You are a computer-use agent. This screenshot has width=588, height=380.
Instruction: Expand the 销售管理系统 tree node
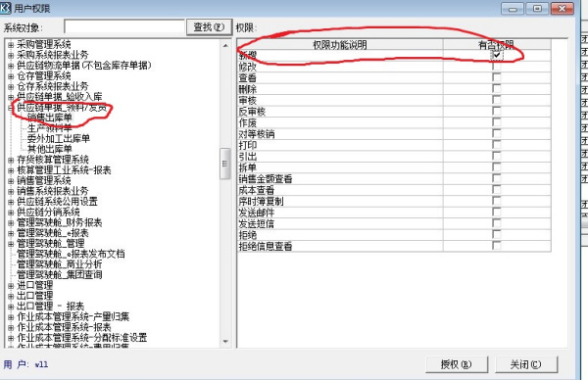coord(11,181)
